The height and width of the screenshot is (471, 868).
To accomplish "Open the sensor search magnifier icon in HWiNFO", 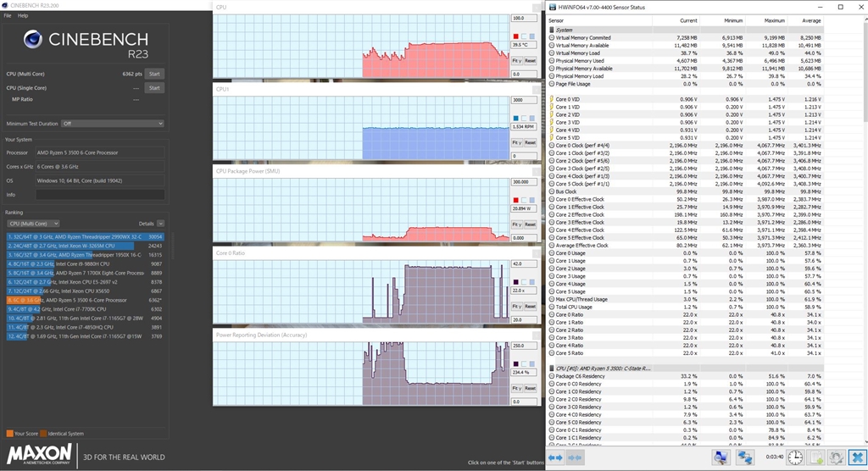I will [x=721, y=457].
